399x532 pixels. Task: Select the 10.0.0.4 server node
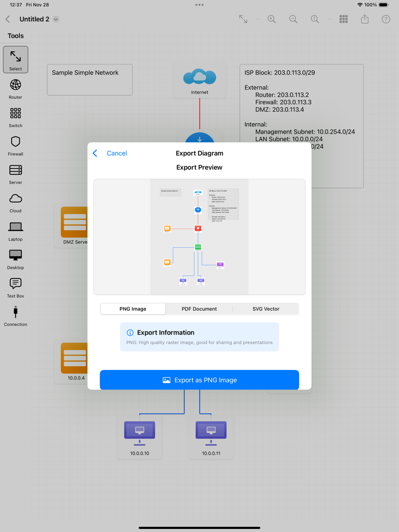[71, 362]
